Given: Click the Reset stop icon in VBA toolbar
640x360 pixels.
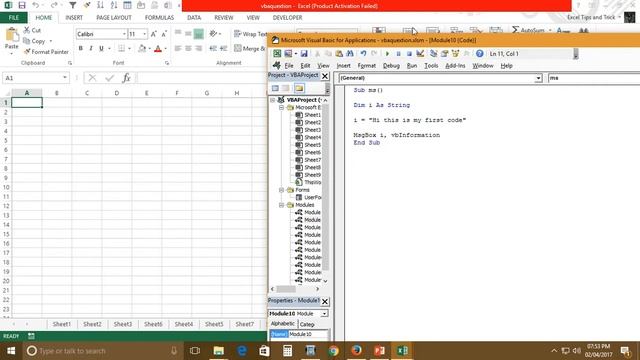Looking at the screenshot, I should [x=409, y=53].
